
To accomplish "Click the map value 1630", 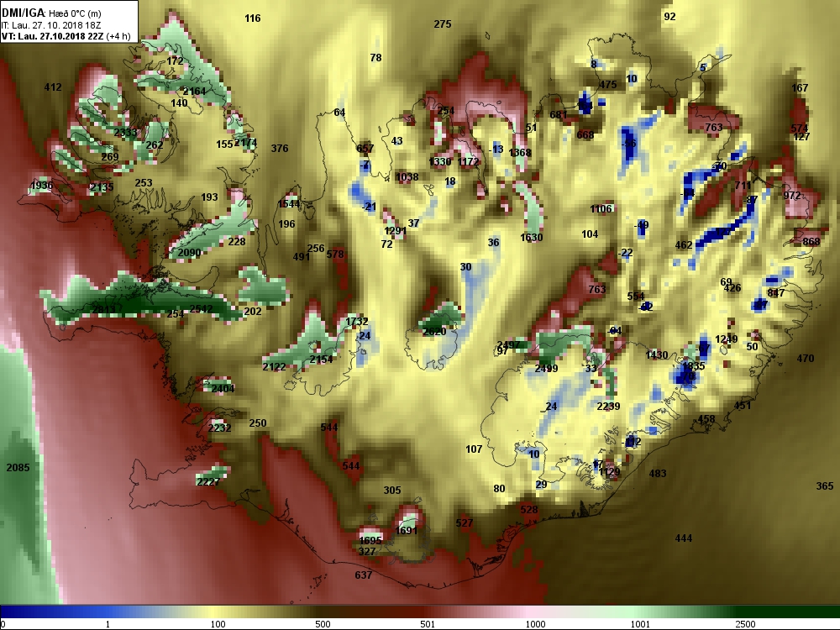I will [532, 238].
